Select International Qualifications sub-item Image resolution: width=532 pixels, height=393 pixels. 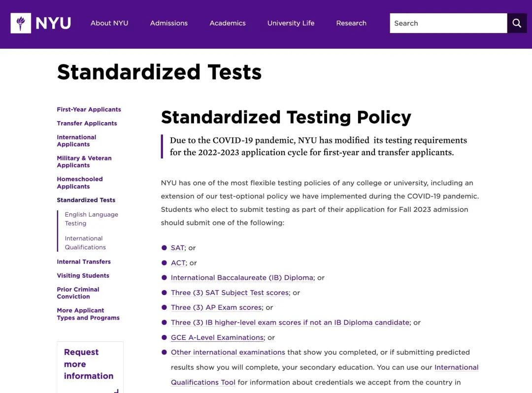point(85,243)
